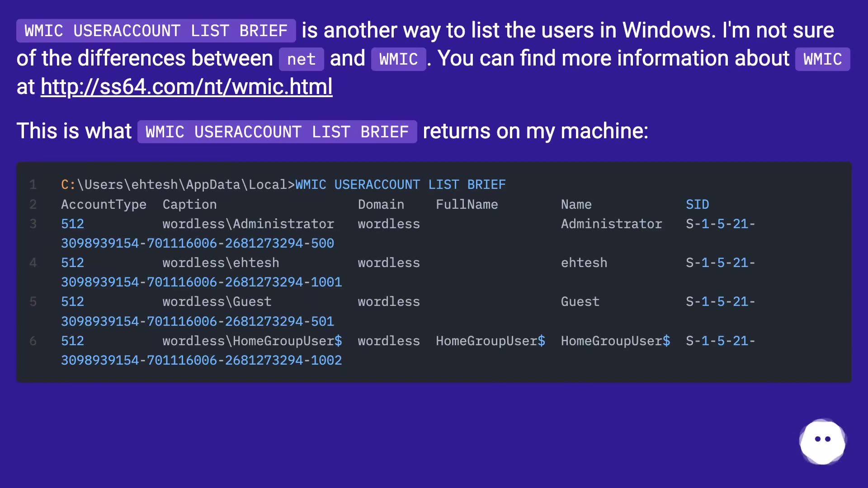Select the wordless\ehtesh caption entry
This screenshot has height=488, width=868.
pyautogui.click(x=221, y=263)
